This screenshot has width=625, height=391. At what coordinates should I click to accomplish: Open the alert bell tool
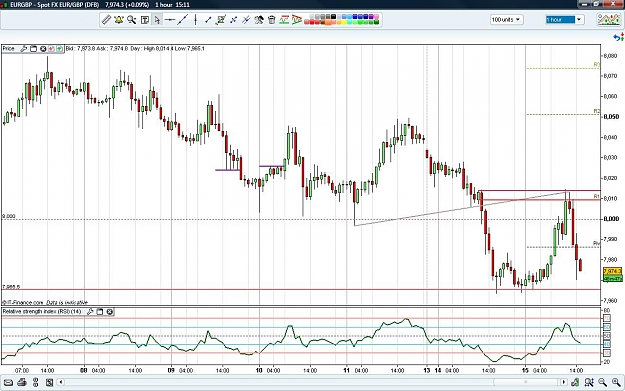point(119,20)
